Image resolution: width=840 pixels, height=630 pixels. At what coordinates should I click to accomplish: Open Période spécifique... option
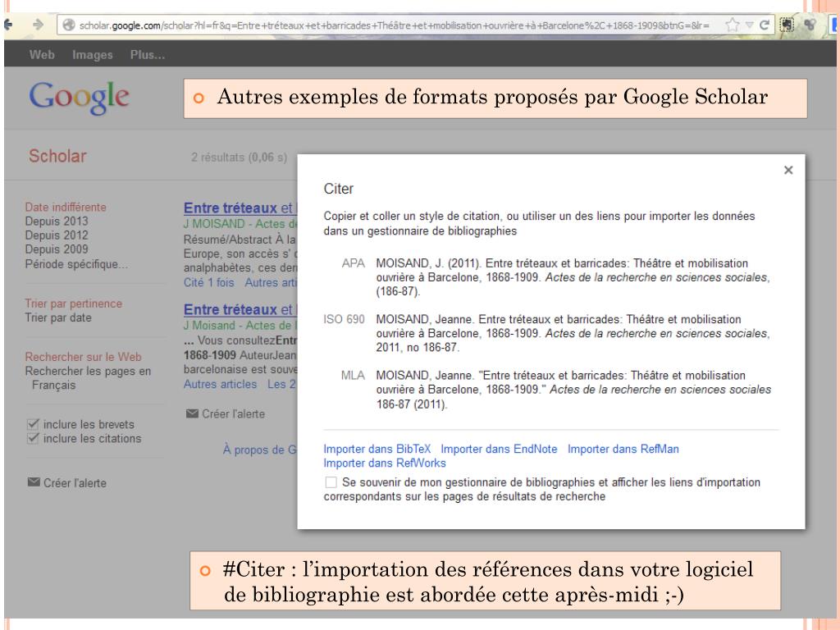pos(76,264)
